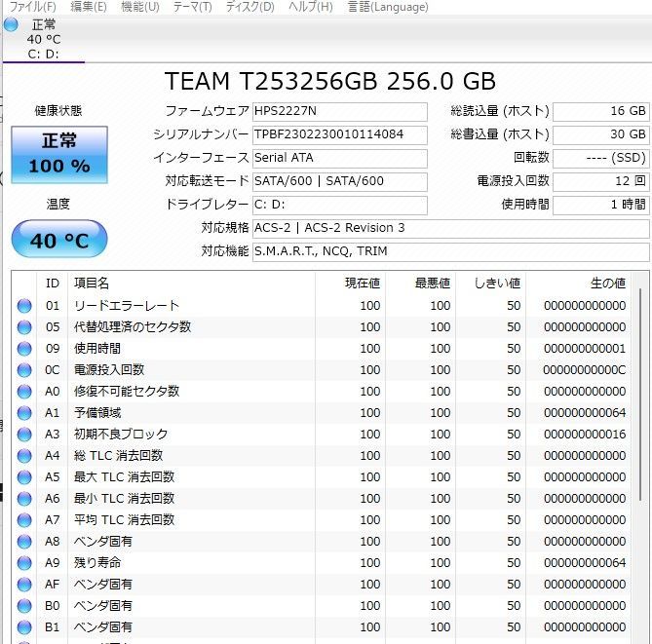Click the firmware field HPS2227N
The height and width of the screenshot is (644, 652).
(x=340, y=111)
